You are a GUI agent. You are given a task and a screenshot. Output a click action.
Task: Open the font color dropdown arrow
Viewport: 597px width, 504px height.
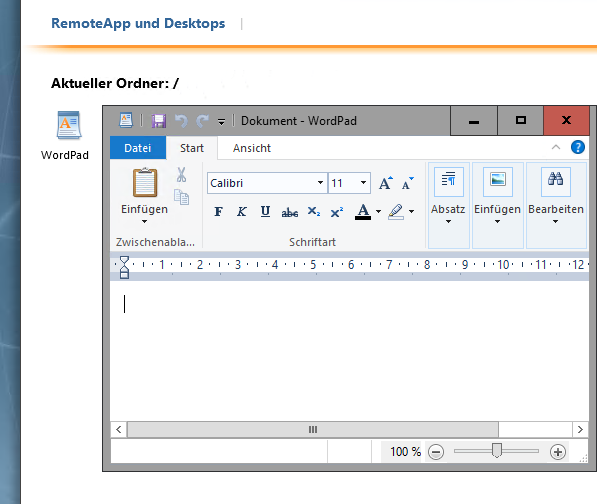coord(378,212)
